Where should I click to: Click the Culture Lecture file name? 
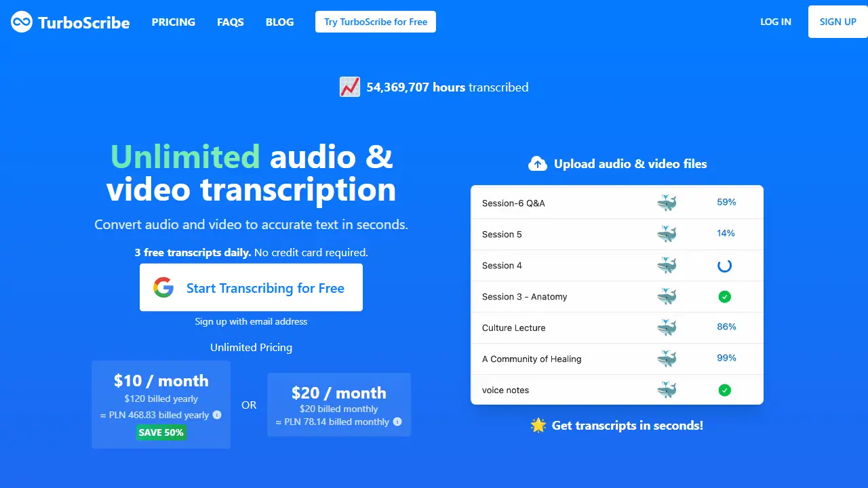[x=514, y=328]
